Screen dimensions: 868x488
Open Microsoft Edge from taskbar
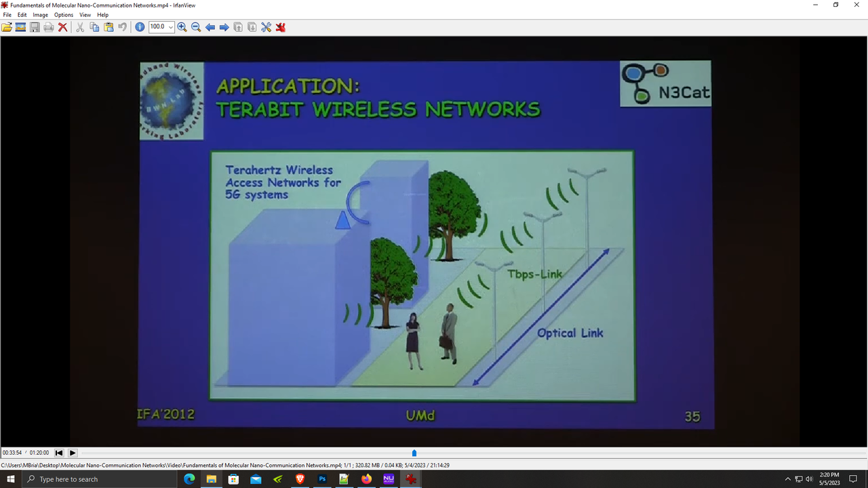coord(189,479)
